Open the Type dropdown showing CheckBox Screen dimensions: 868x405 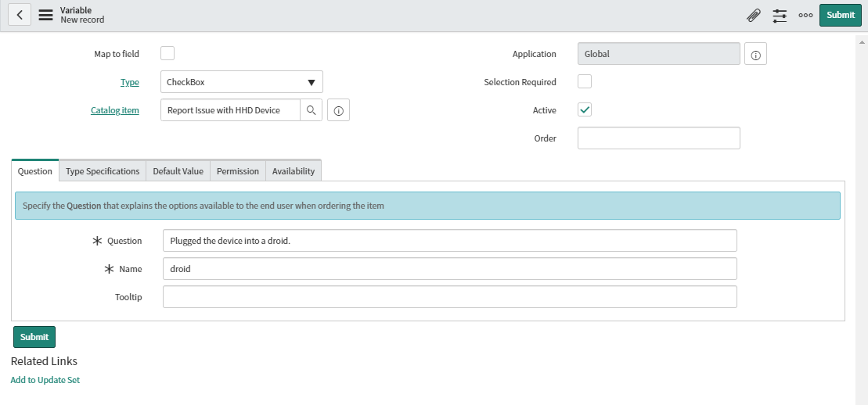point(241,82)
